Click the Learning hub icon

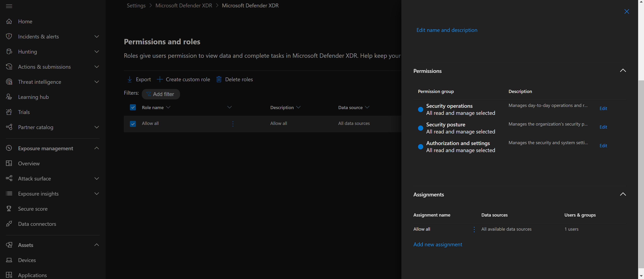click(9, 97)
